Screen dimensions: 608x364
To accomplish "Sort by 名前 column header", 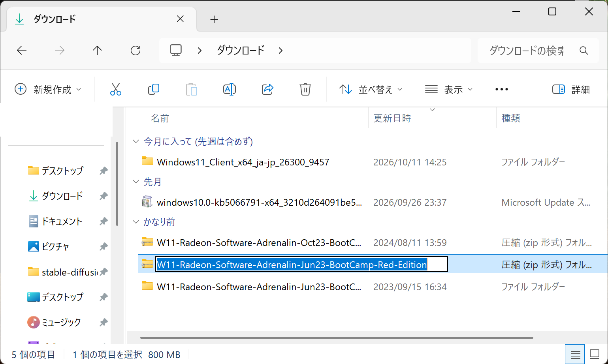I will click(160, 118).
